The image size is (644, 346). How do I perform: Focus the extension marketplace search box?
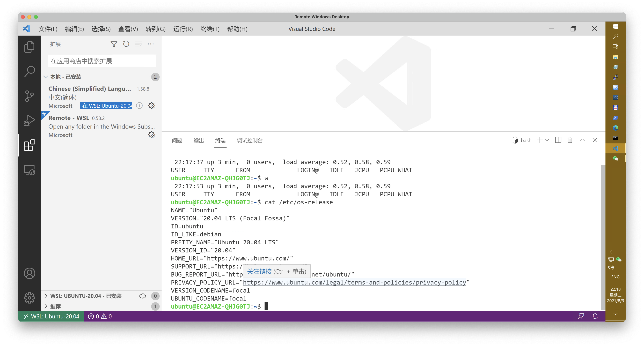pos(102,61)
